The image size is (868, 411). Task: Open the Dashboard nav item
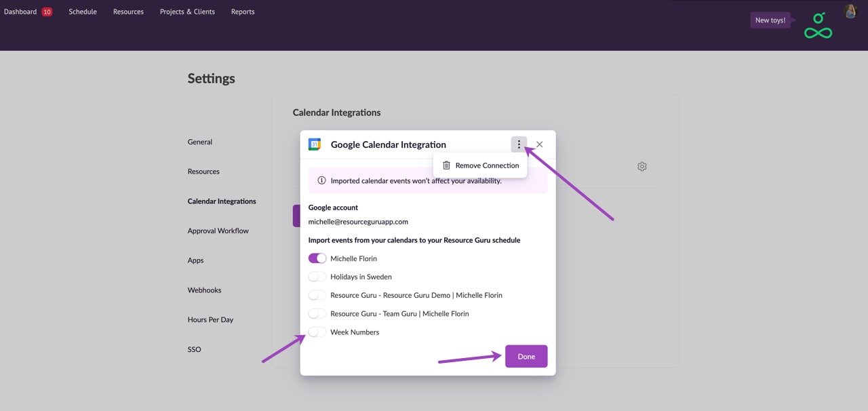(20, 12)
